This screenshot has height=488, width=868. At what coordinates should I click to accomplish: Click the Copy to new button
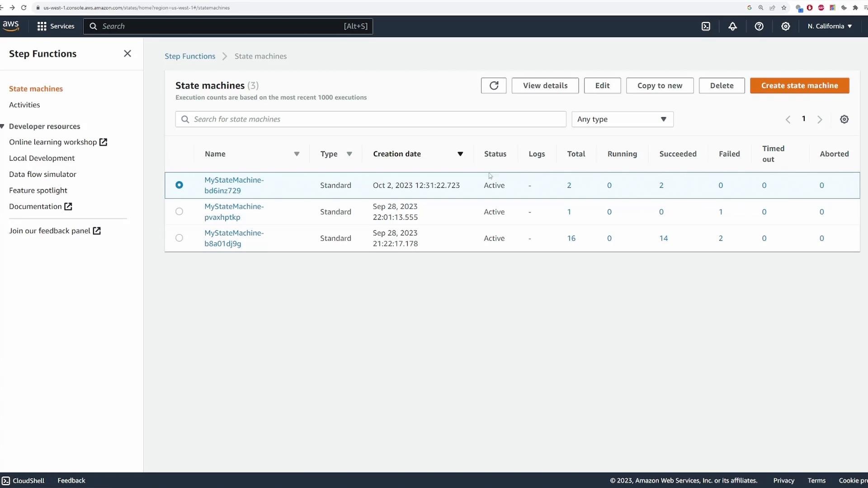click(x=660, y=85)
